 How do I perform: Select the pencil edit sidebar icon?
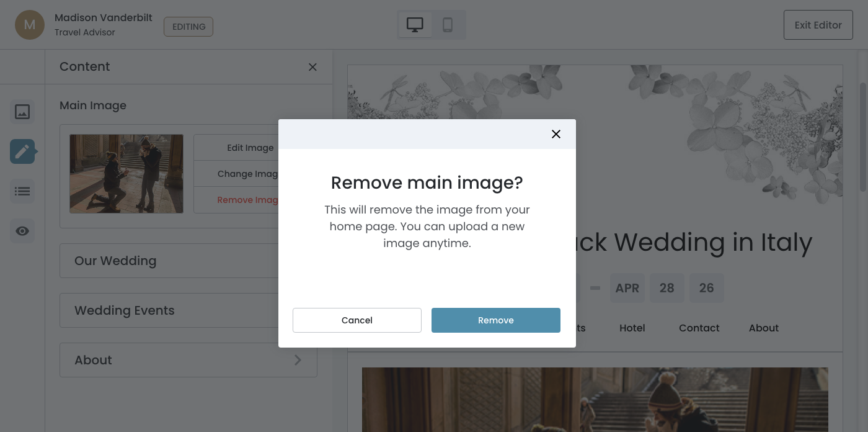tap(22, 151)
